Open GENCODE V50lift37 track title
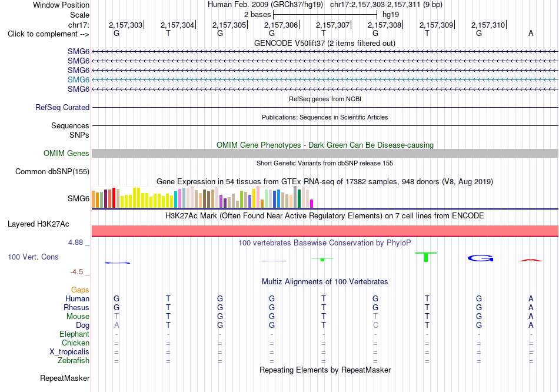Screen dimensions: 559x392 tap(324, 43)
